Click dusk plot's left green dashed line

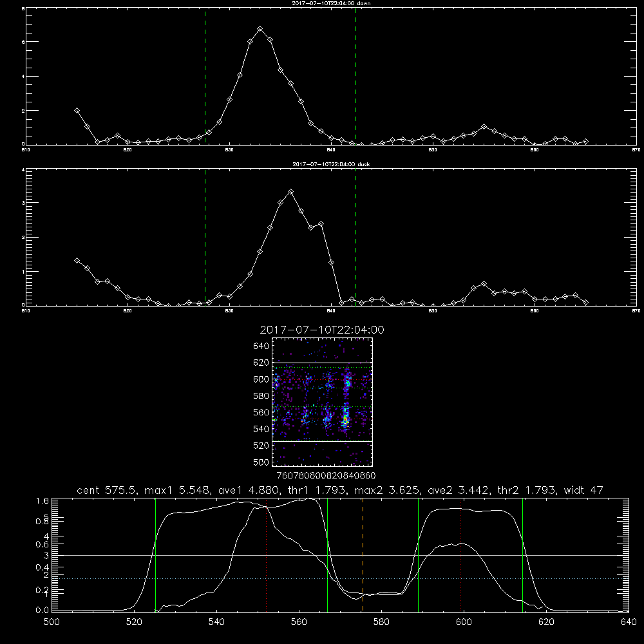[205, 238]
